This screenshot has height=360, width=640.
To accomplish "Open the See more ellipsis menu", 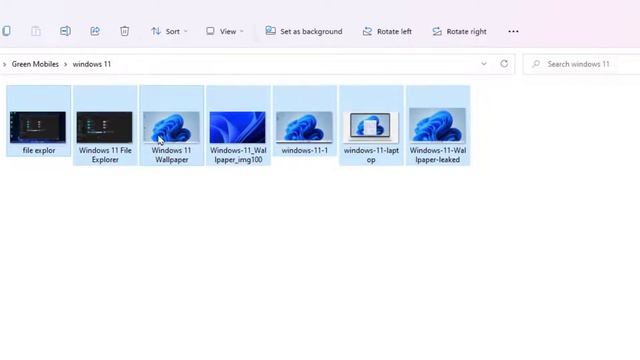I will pos(513,31).
